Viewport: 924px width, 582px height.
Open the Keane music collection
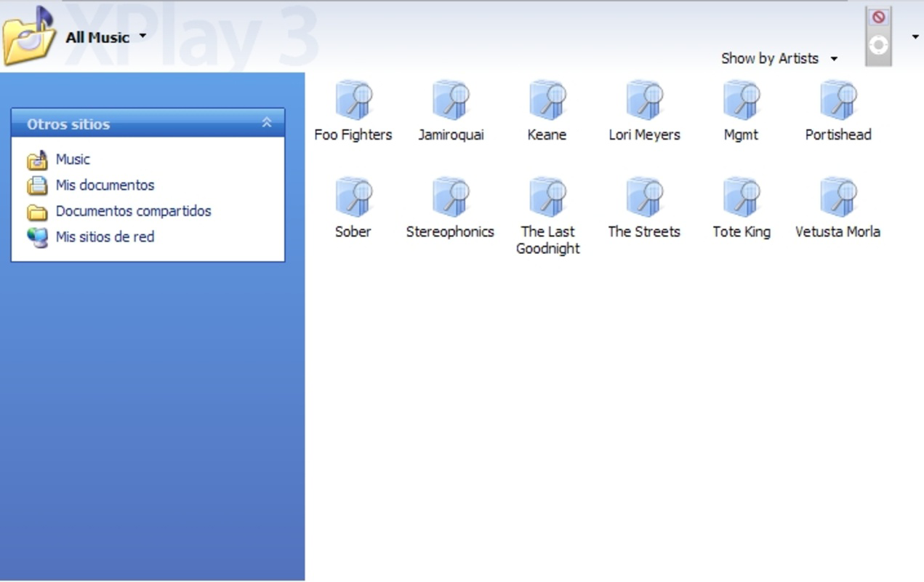point(547,102)
